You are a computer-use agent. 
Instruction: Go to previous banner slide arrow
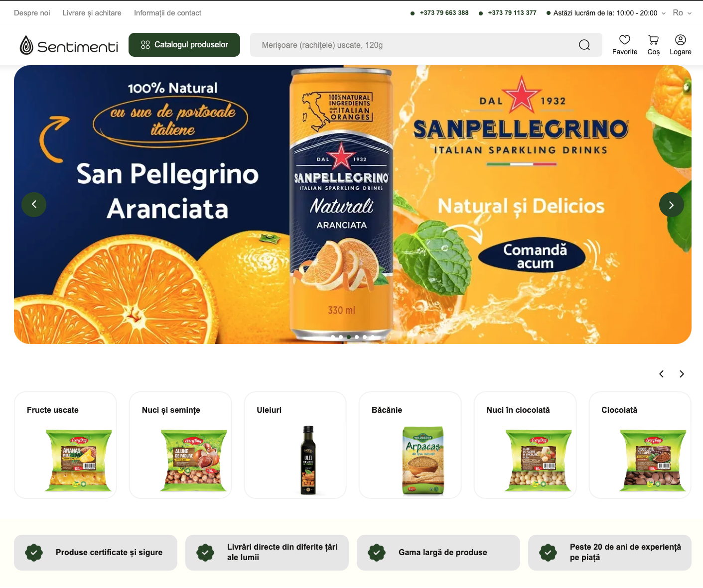click(34, 204)
